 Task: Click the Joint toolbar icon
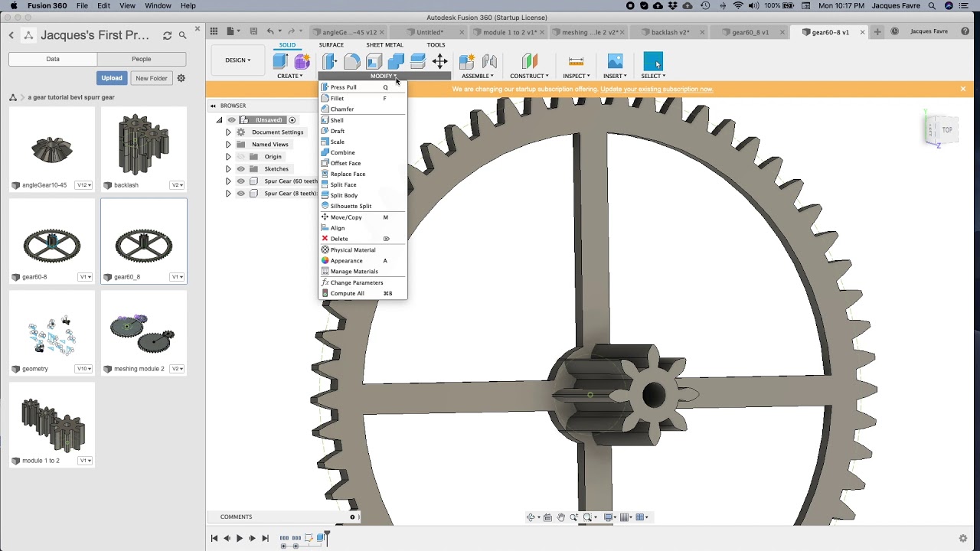pyautogui.click(x=489, y=61)
